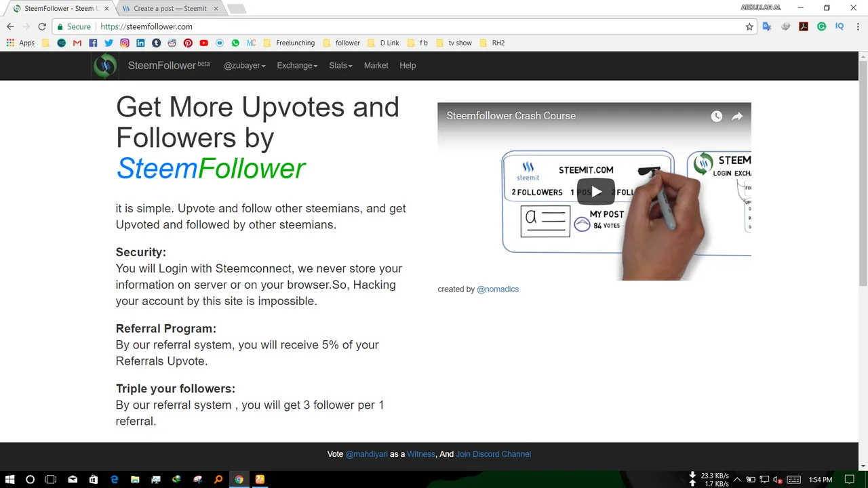Close the Create a post Steemit tab

pos(216,9)
